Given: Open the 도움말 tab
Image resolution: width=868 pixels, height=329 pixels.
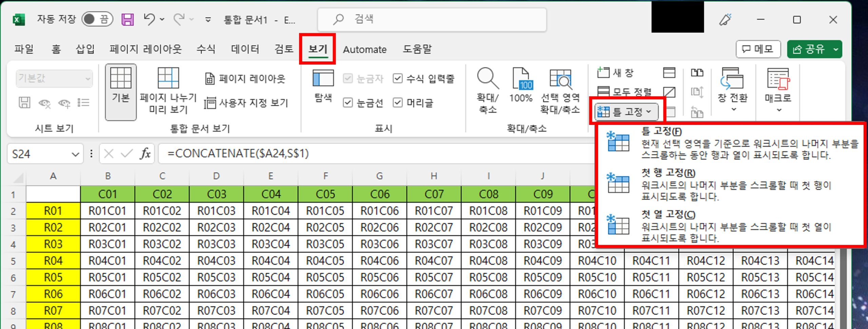Looking at the screenshot, I should click(417, 49).
